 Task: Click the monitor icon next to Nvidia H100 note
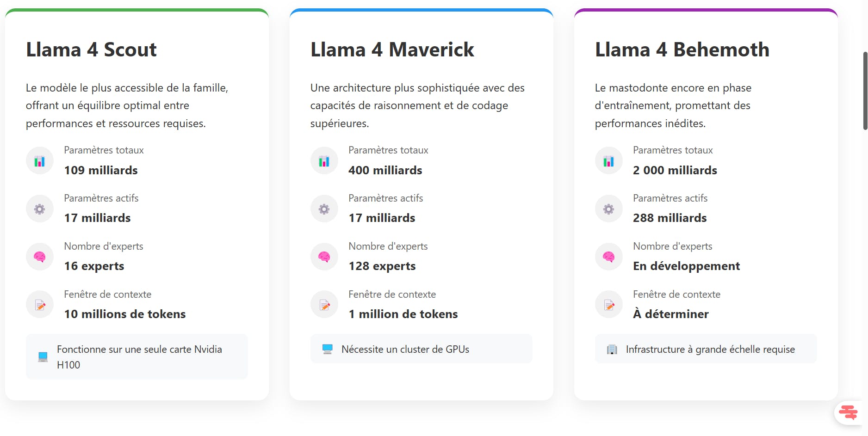[43, 356]
